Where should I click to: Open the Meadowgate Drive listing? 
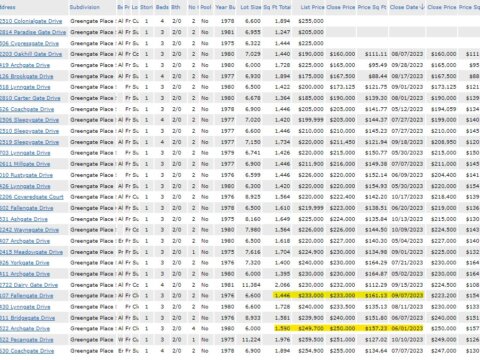click(31, 252)
